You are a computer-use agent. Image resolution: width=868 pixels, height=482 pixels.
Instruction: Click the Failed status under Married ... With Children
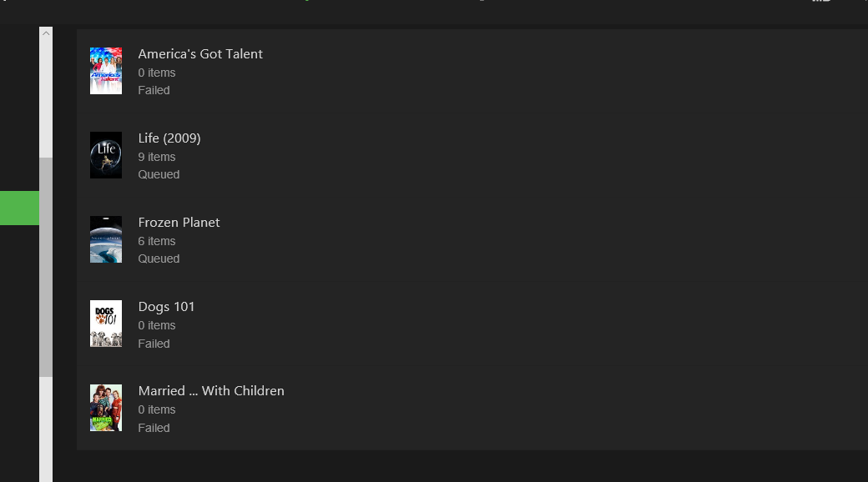tap(154, 428)
